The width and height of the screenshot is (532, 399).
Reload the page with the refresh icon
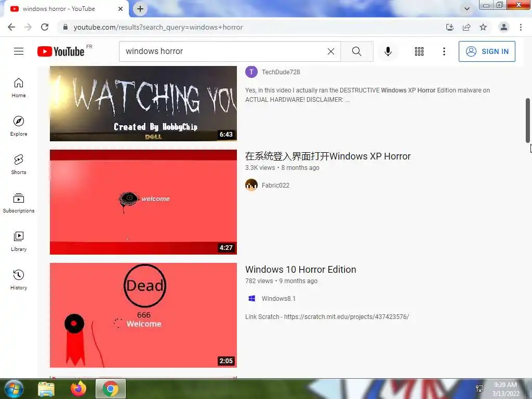[45, 27]
